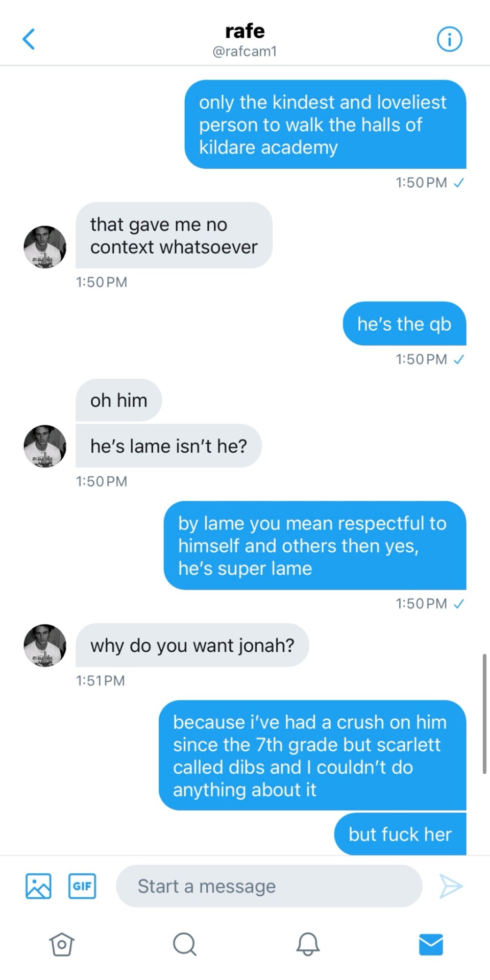The width and height of the screenshot is (490, 980).
Task: Select the 'kindest and loveliest person' message
Action: (x=325, y=125)
